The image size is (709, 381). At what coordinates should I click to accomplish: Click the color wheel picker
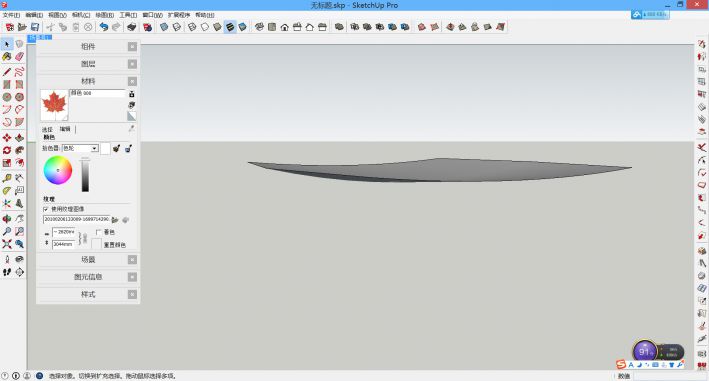point(58,170)
